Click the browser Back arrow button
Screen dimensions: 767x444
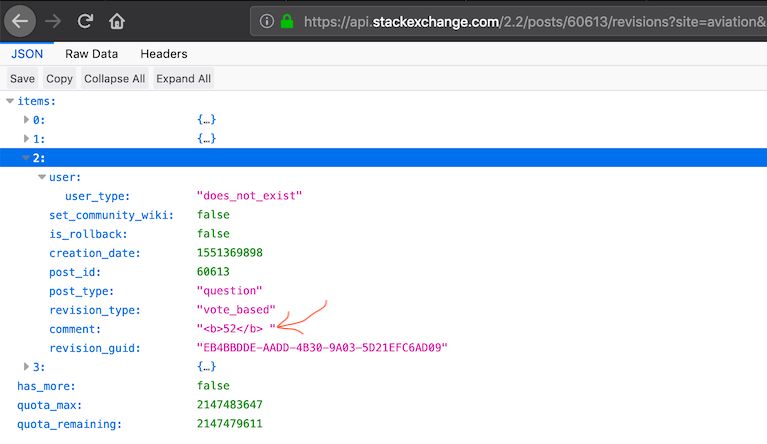click(20, 21)
